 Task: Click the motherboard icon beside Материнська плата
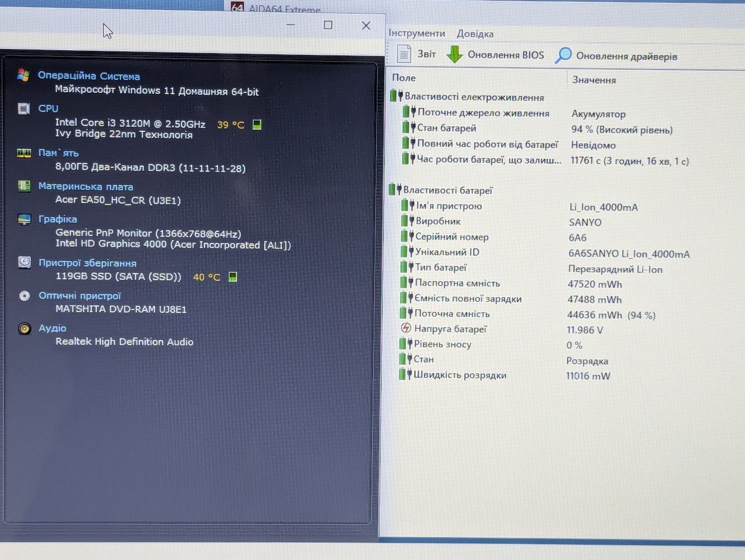(x=24, y=186)
